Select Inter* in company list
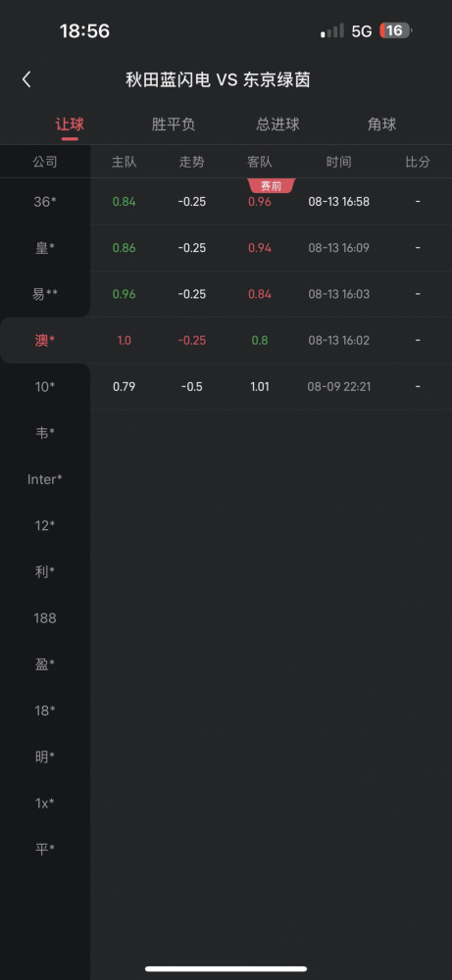This screenshot has width=452, height=980. 45,479
